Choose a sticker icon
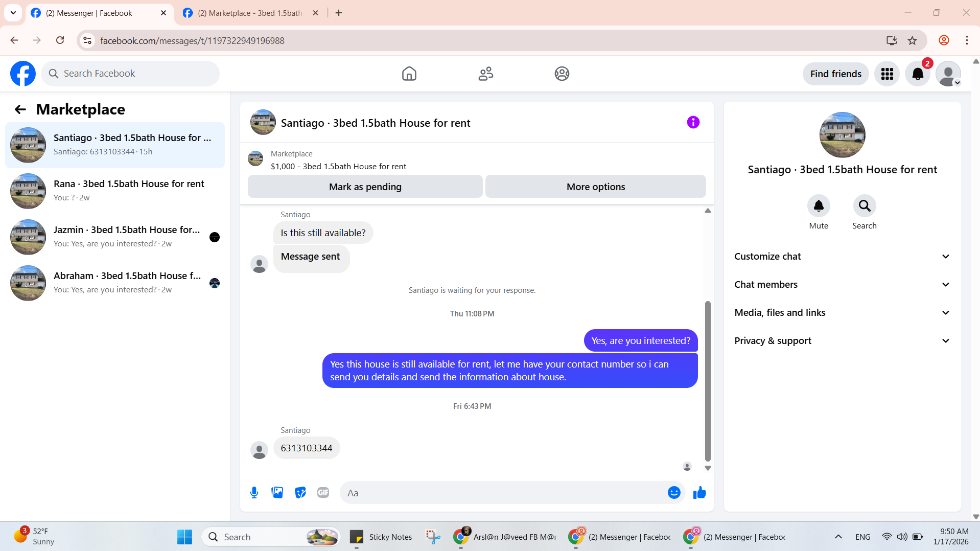 pos(300,493)
